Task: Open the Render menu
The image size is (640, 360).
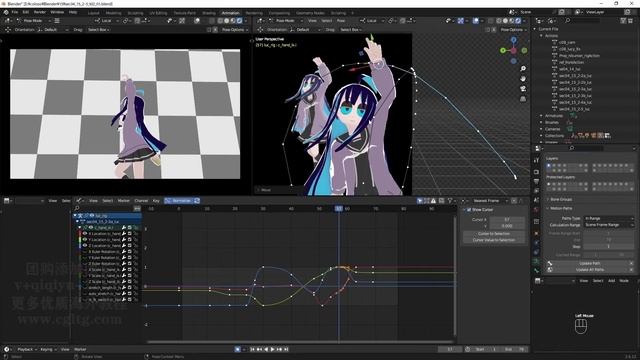Action: (x=40, y=12)
